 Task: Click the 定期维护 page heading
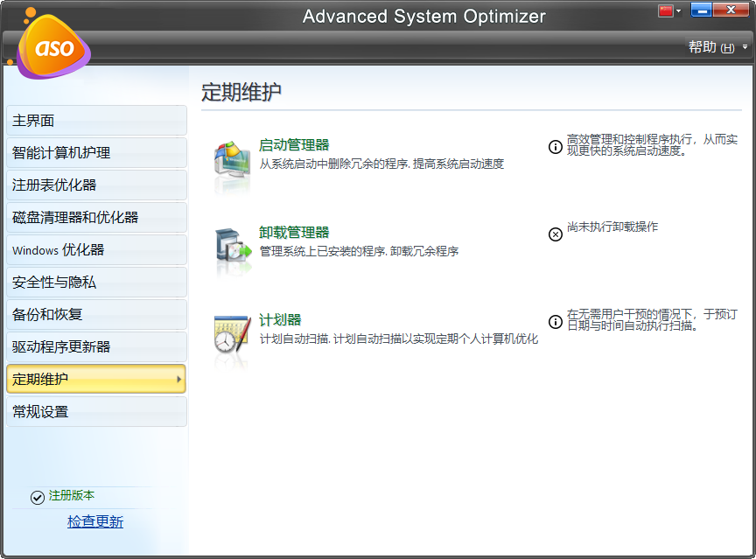[241, 92]
